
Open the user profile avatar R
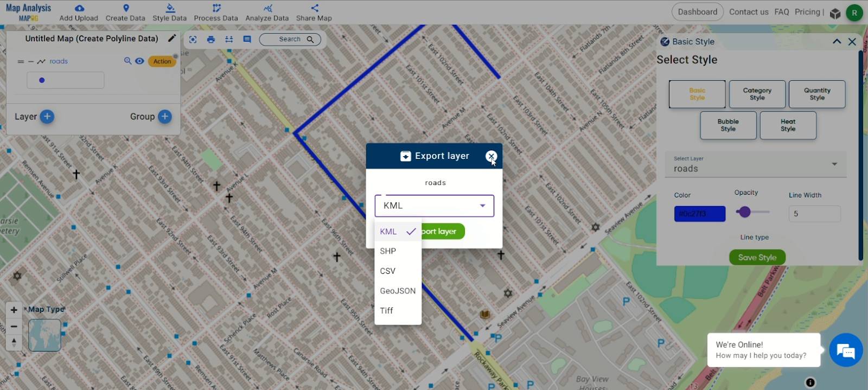(854, 12)
